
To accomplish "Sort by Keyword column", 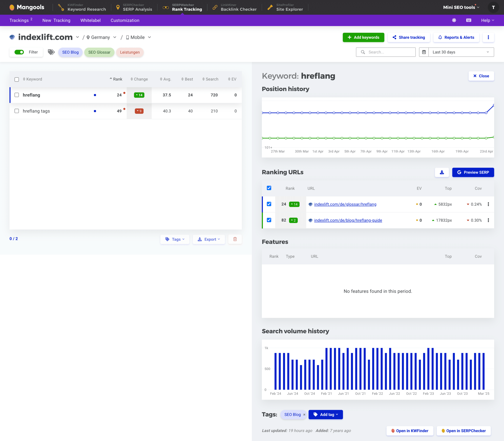I will pyautogui.click(x=32, y=79).
